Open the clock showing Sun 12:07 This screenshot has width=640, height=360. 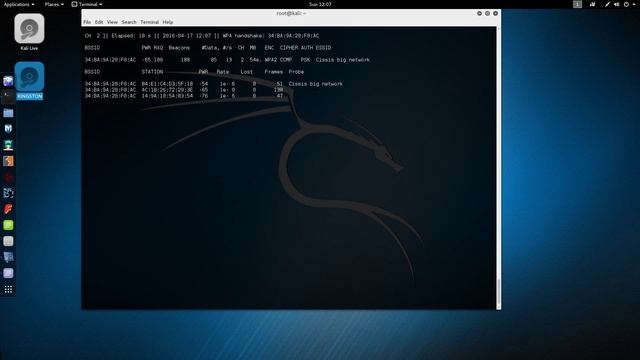pyautogui.click(x=320, y=4)
